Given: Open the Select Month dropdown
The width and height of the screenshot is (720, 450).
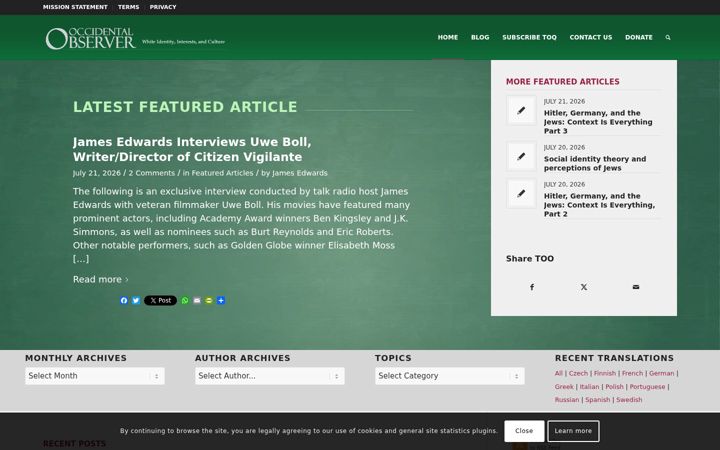Looking at the screenshot, I should [95, 376].
